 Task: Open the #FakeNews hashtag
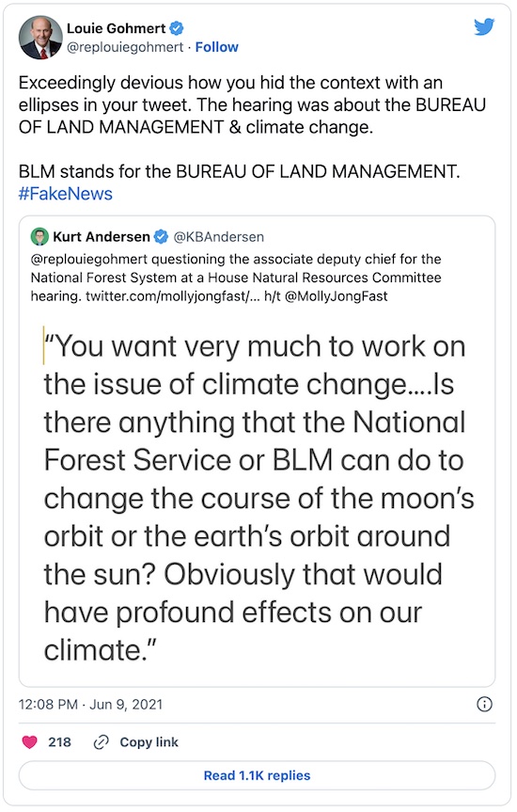[66, 194]
